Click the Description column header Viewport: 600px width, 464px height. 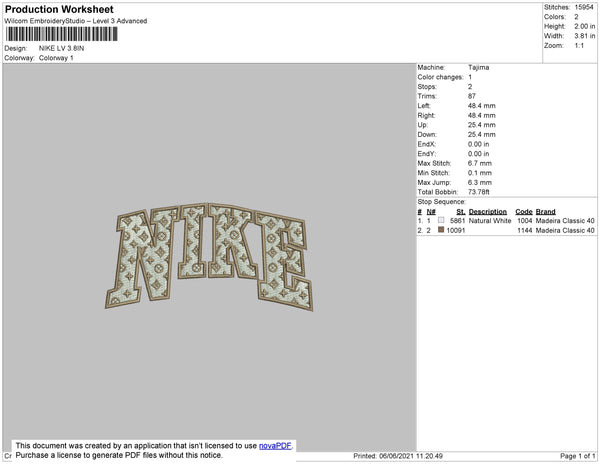488,212
